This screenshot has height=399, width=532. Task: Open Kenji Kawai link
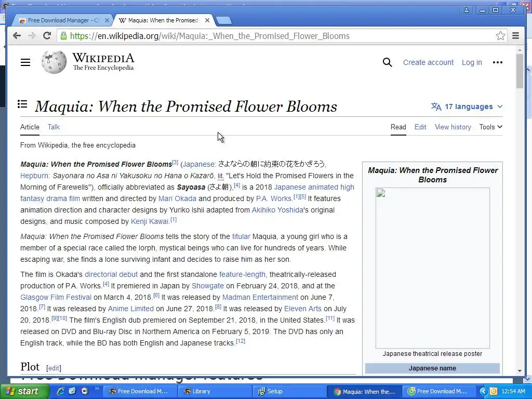tap(150, 221)
